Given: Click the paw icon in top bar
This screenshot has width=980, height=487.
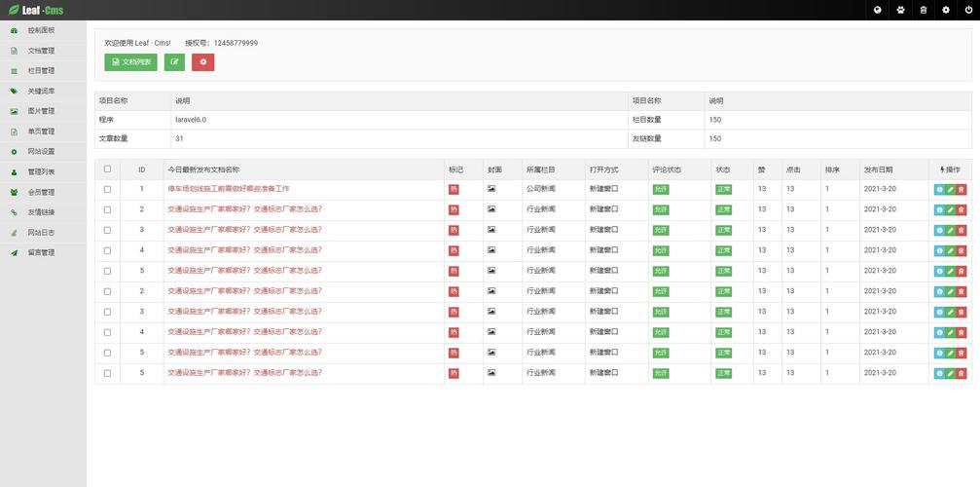Looking at the screenshot, I should [900, 10].
